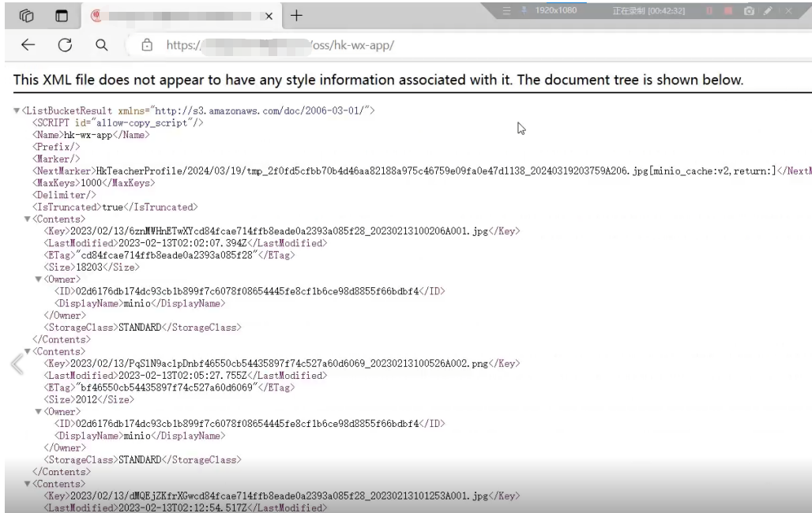Open the recorder bar's hamburger menu

tap(508, 11)
